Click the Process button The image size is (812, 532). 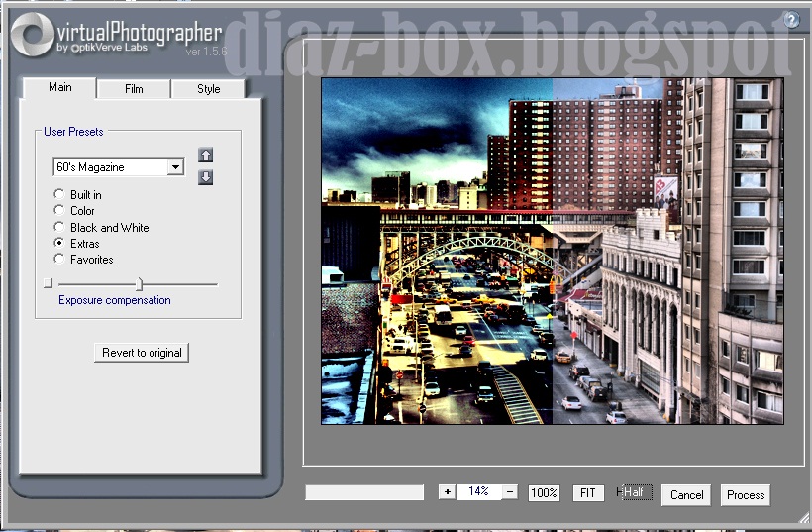click(x=746, y=495)
